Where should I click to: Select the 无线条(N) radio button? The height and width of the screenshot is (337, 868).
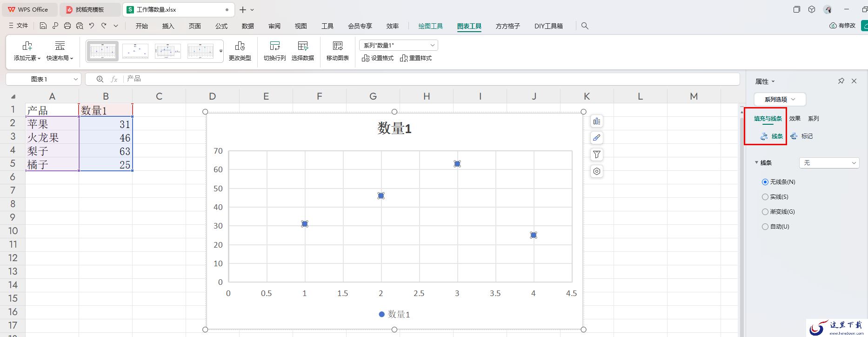pyautogui.click(x=765, y=182)
